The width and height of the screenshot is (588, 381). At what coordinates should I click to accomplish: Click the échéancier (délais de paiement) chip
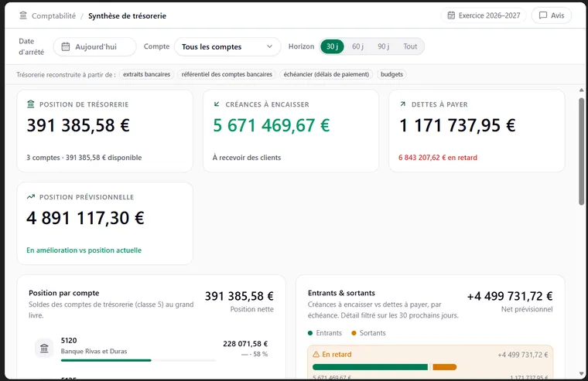tap(326, 74)
